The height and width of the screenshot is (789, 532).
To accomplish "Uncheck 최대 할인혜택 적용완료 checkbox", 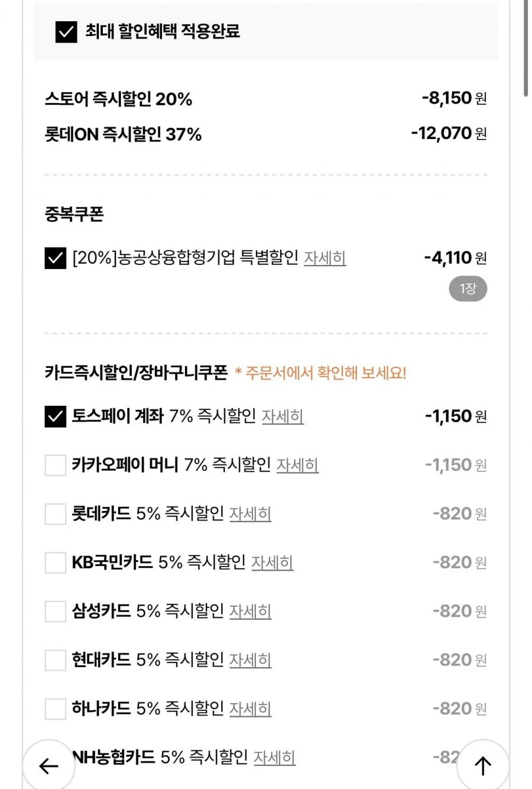I will (x=66, y=31).
